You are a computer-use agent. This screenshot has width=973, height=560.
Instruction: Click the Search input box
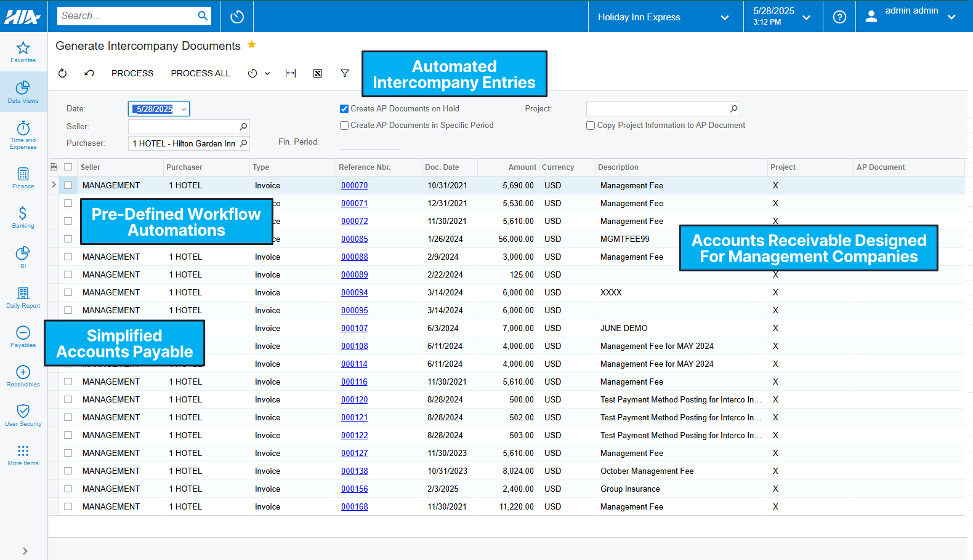[127, 16]
